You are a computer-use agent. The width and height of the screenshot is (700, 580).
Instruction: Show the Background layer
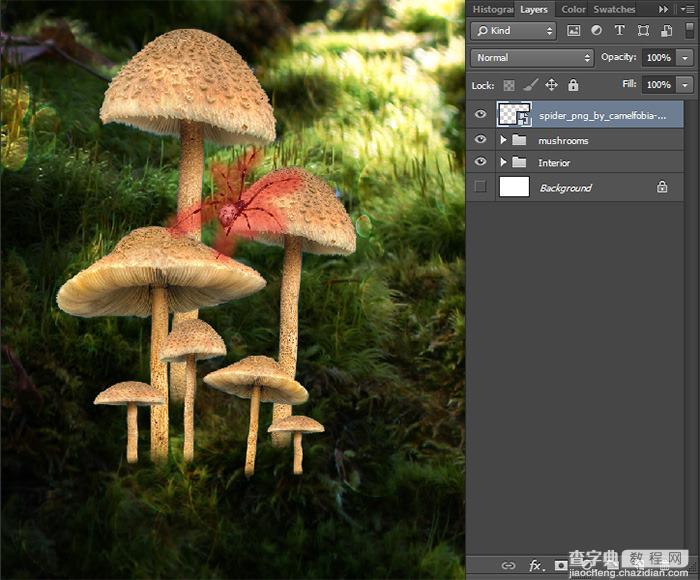tap(480, 186)
